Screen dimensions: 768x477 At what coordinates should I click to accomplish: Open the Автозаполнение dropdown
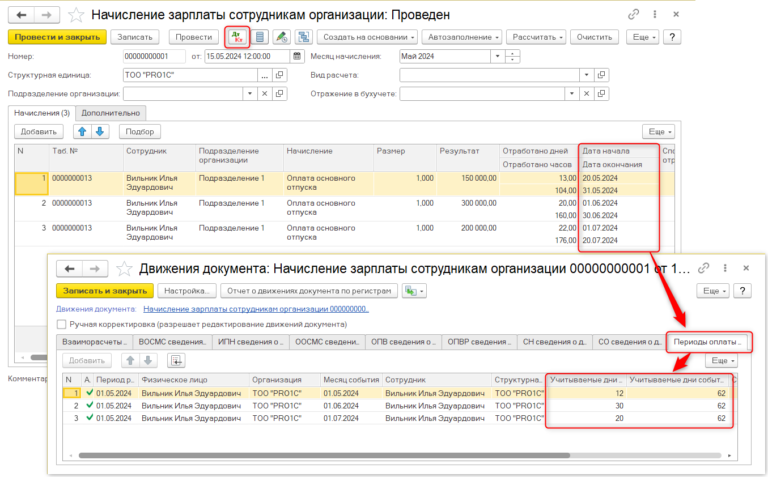463,37
